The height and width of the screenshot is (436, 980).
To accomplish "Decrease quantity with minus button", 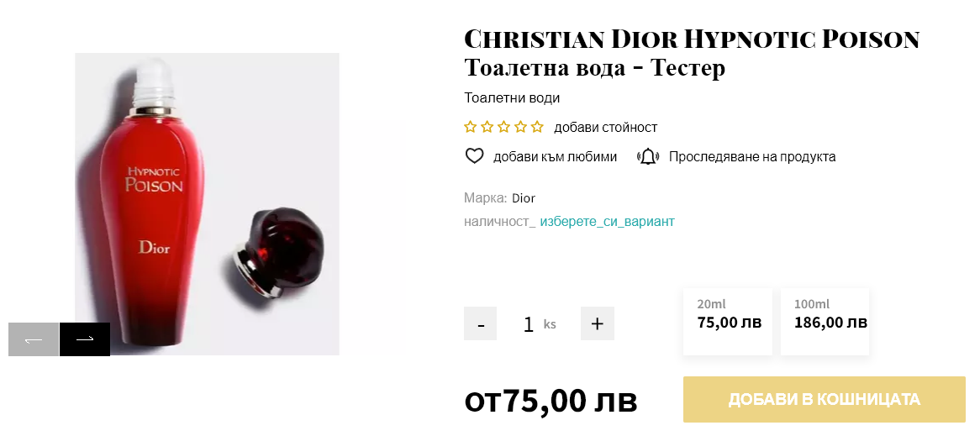I will (481, 323).
